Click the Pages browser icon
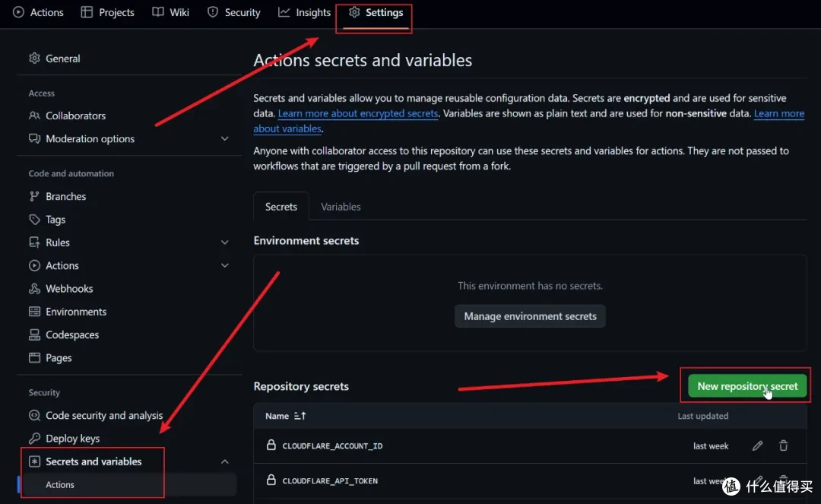Image resolution: width=821 pixels, height=504 pixels. (x=34, y=357)
